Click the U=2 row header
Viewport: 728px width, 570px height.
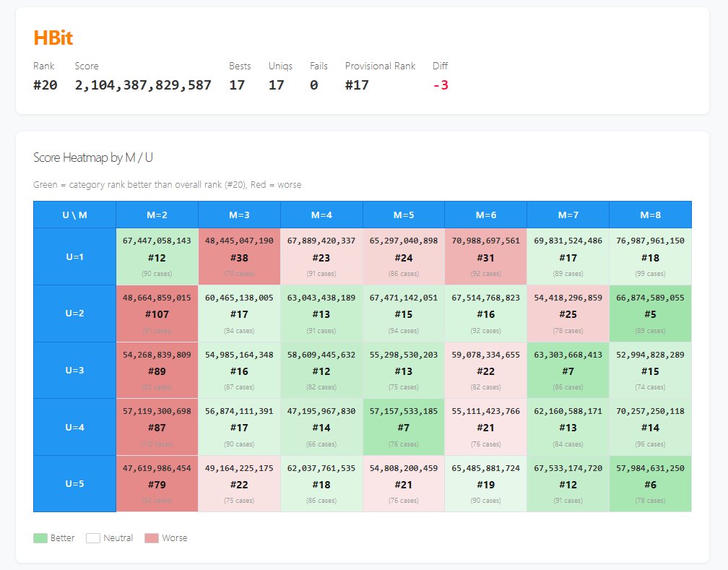pyautogui.click(x=75, y=314)
